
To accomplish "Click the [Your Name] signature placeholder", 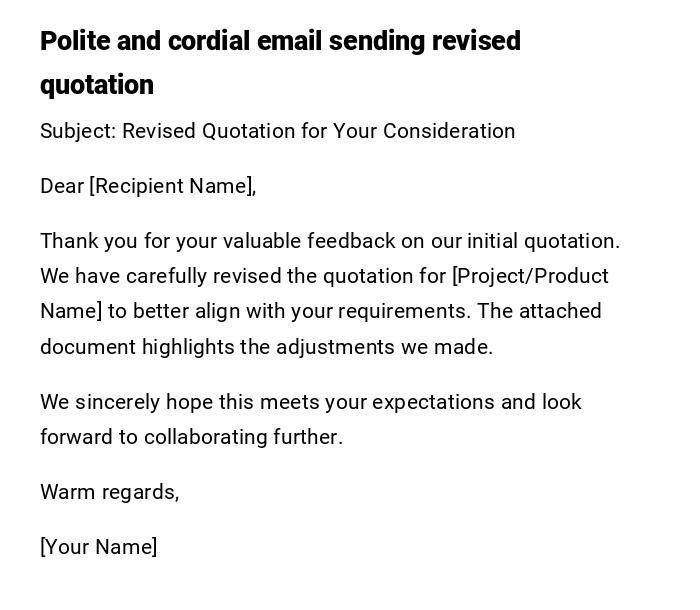I will [98, 547].
